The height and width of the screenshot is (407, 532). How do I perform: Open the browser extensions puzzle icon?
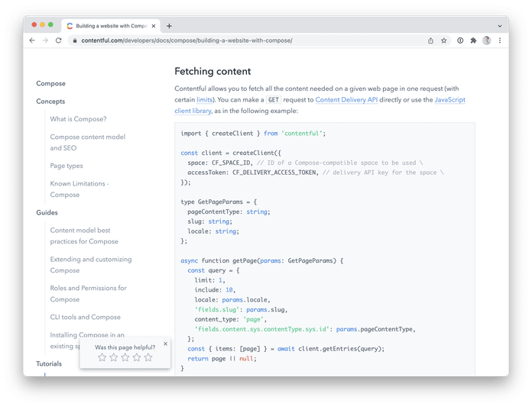(473, 40)
